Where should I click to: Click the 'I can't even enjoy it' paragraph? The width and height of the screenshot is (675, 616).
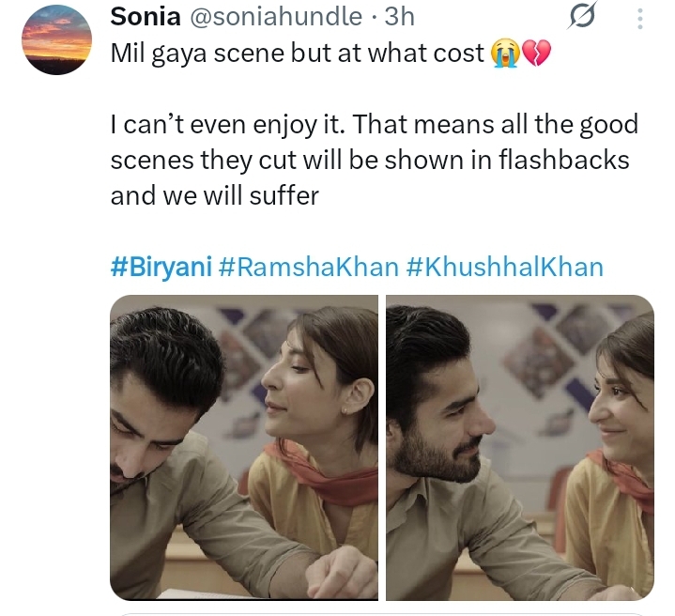click(374, 124)
